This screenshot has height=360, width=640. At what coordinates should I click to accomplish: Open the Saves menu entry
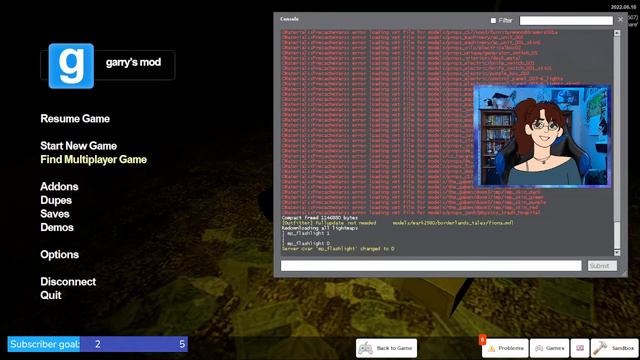coord(55,214)
